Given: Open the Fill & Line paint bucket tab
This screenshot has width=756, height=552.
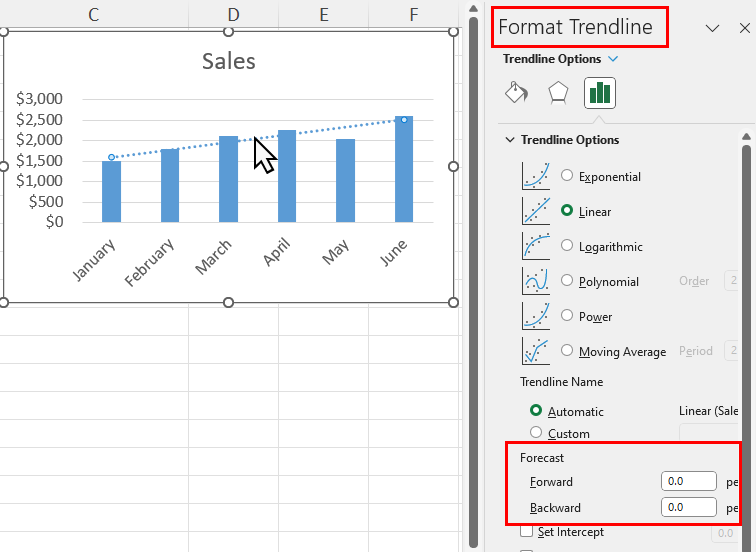Looking at the screenshot, I should pos(516,92).
